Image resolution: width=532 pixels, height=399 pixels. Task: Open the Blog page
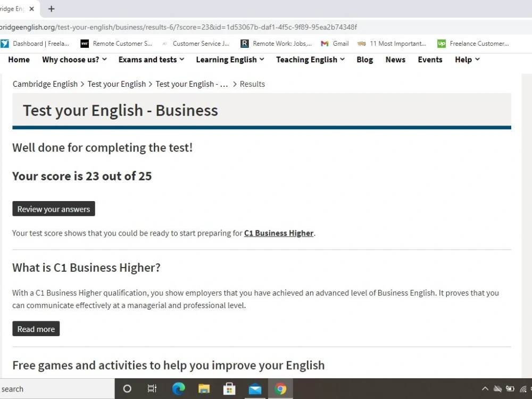[x=365, y=60]
